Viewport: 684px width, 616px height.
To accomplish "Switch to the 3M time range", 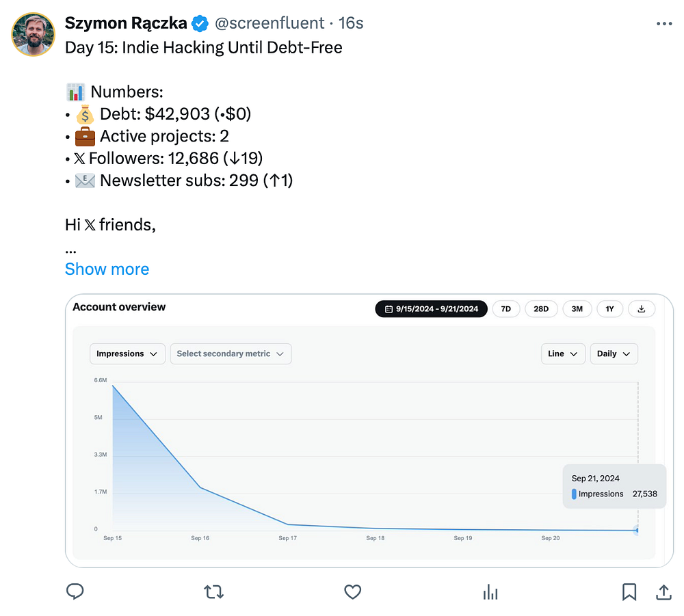I will (x=577, y=309).
